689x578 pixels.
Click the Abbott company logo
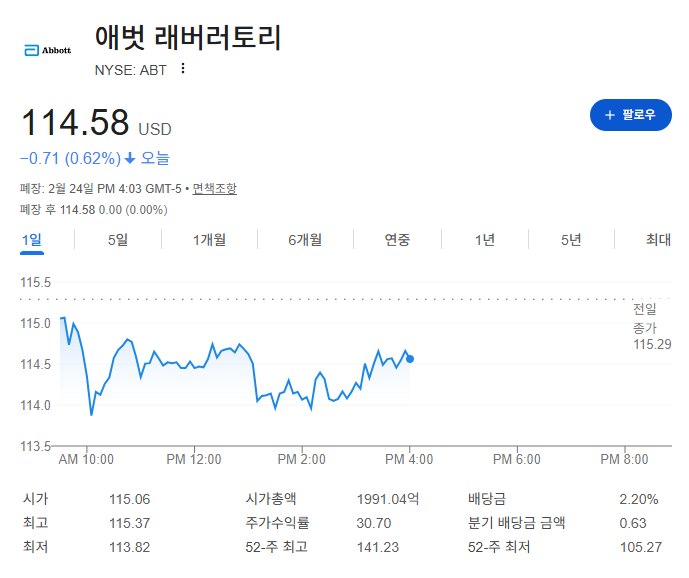pos(47,50)
